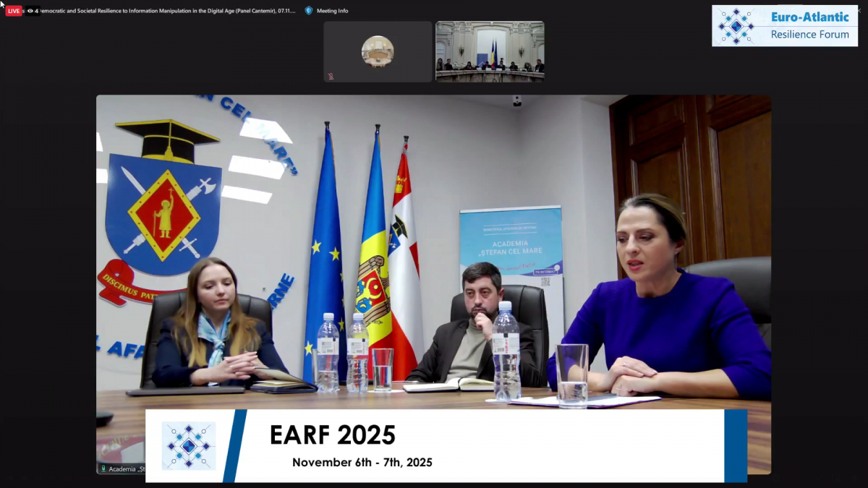This screenshot has width=868, height=488.
Task: Click the green microphone icon beside Academia name
Action: [103, 468]
